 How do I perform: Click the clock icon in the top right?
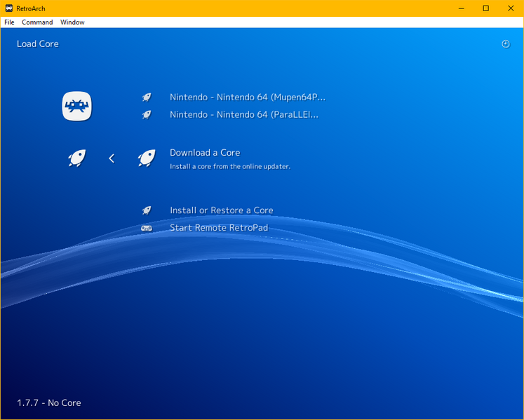click(506, 44)
